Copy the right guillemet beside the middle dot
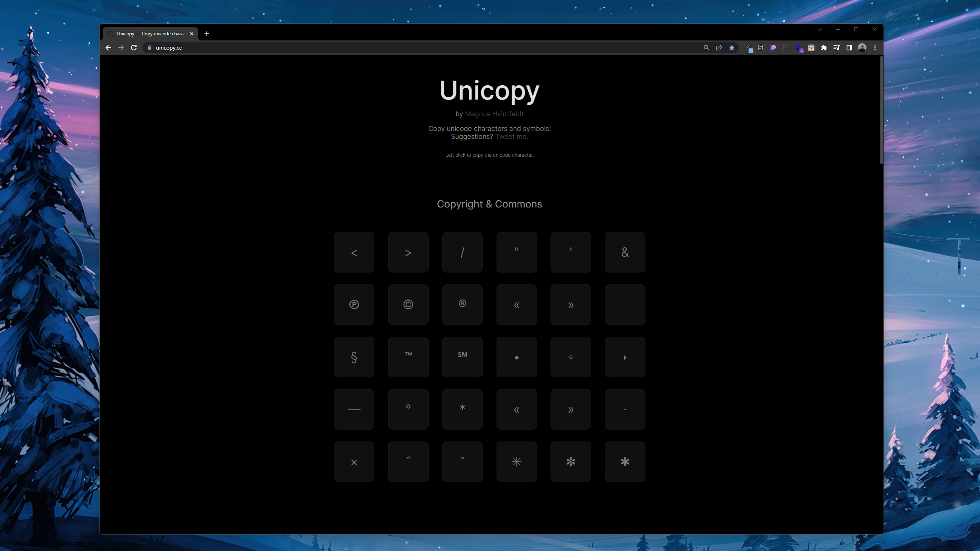The width and height of the screenshot is (980, 551). (570, 409)
